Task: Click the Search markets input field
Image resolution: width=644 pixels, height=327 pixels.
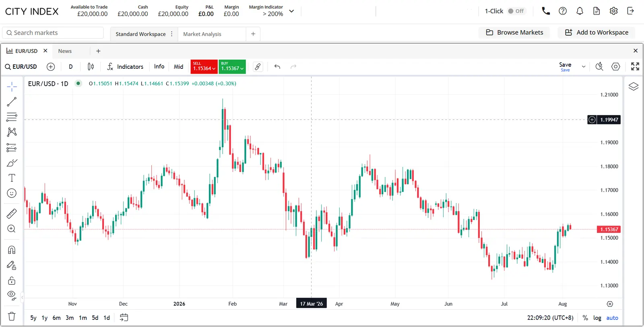Action: click(x=53, y=33)
